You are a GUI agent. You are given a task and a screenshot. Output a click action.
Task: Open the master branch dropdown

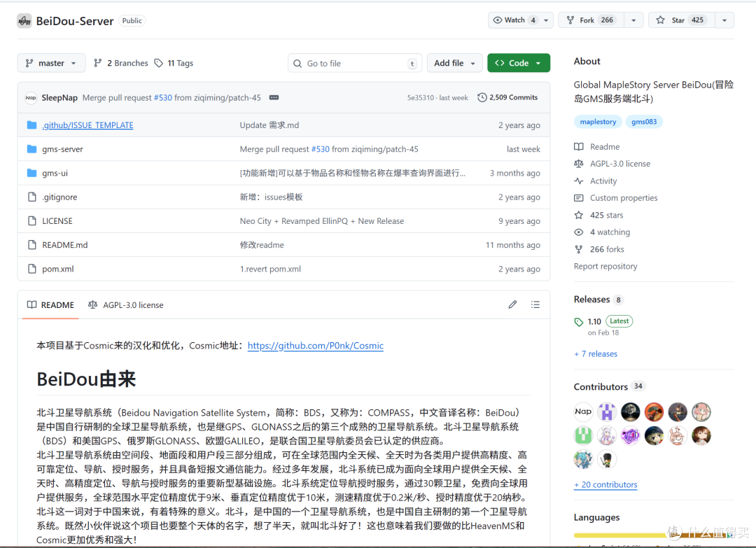click(x=52, y=63)
